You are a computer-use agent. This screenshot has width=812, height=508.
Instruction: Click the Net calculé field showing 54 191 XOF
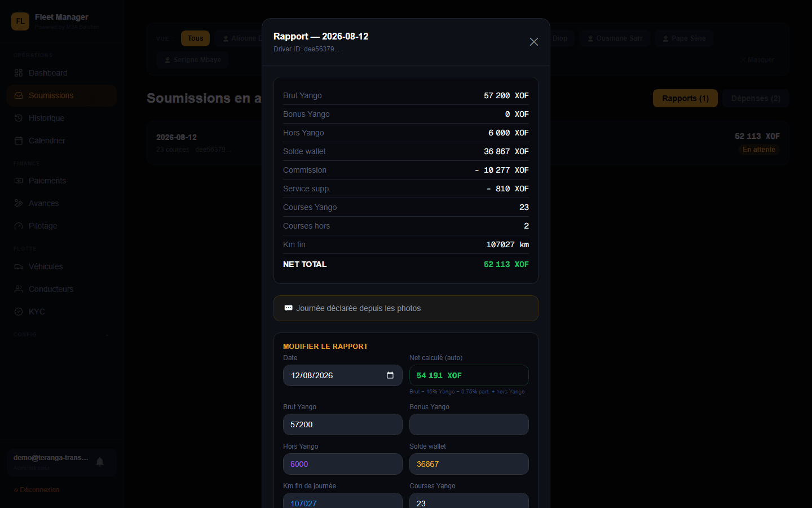[x=469, y=375]
